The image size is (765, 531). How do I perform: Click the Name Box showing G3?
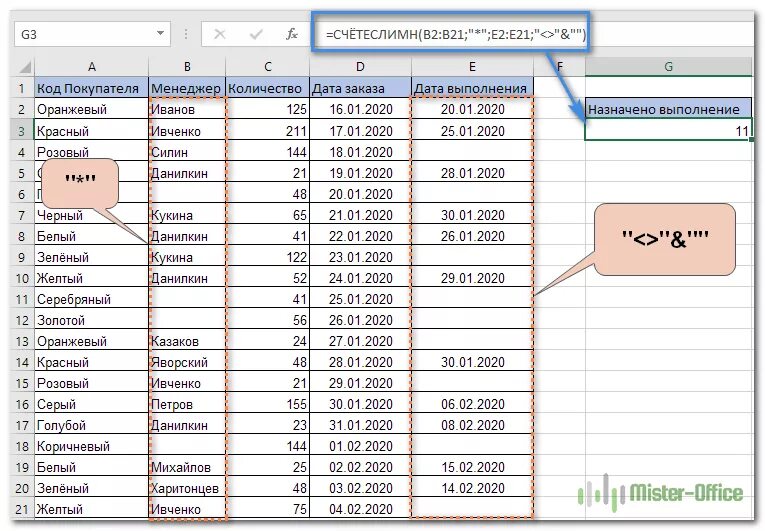tap(92, 34)
